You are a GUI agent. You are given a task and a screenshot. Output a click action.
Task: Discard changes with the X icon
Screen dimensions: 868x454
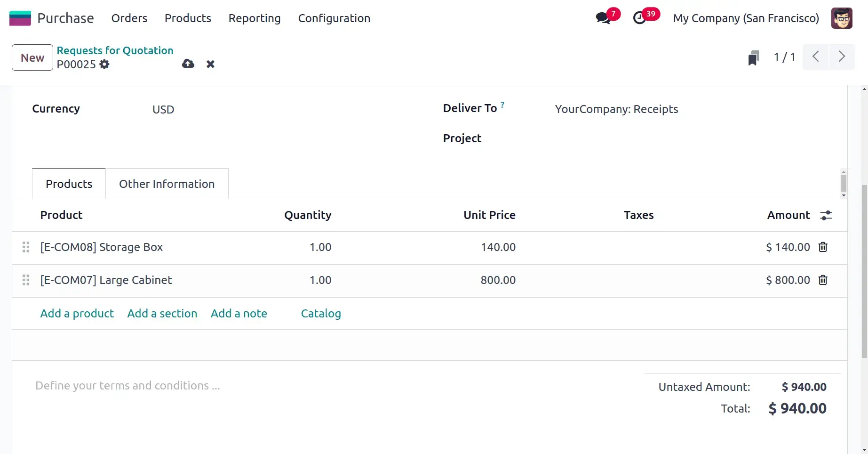click(x=210, y=64)
